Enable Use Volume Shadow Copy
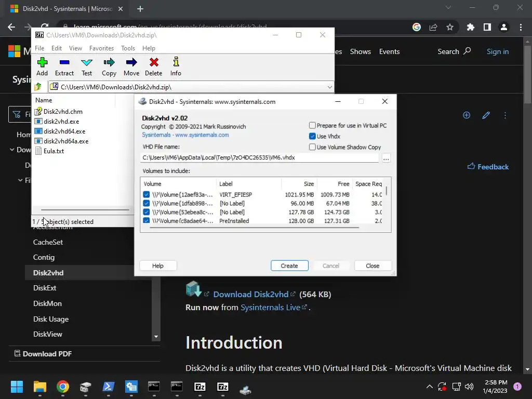532x399 pixels. tap(312, 147)
